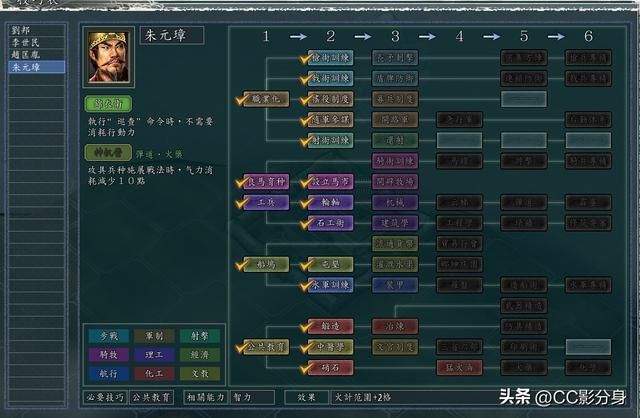The height and width of the screenshot is (418, 640).
Task: Select the 工兵 tech node
Action: 266,202
